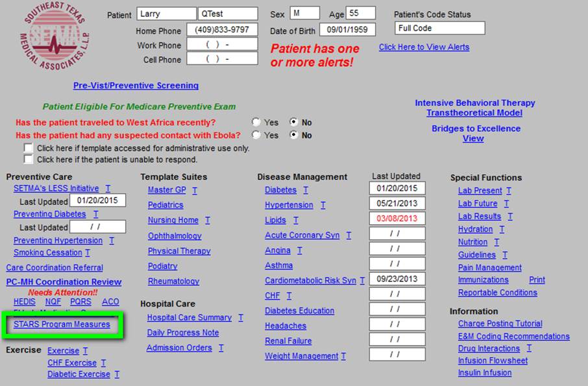Open the Transtheoretical Model link
This screenshot has height=386, width=588.
tap(474, 112)
